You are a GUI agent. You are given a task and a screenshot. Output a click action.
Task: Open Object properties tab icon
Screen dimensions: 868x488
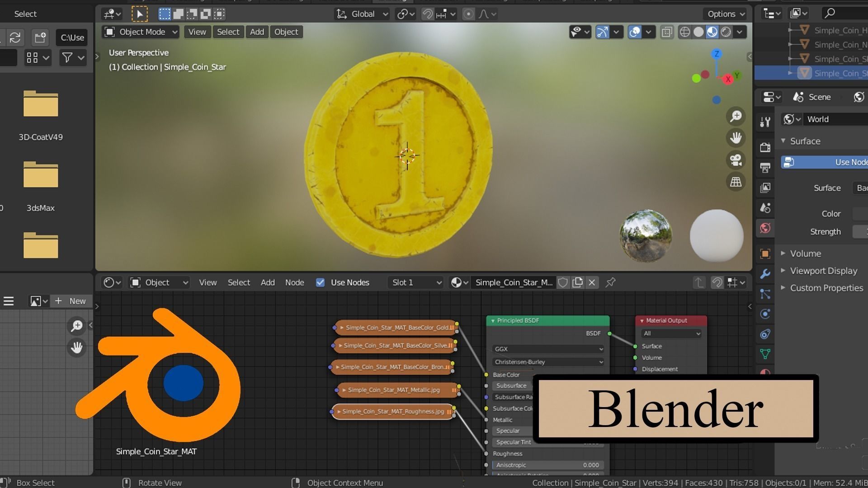[x=765, y=253]
